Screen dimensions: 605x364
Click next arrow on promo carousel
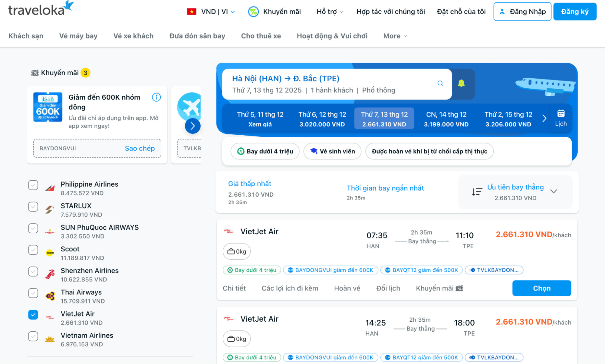pos(192,126)
